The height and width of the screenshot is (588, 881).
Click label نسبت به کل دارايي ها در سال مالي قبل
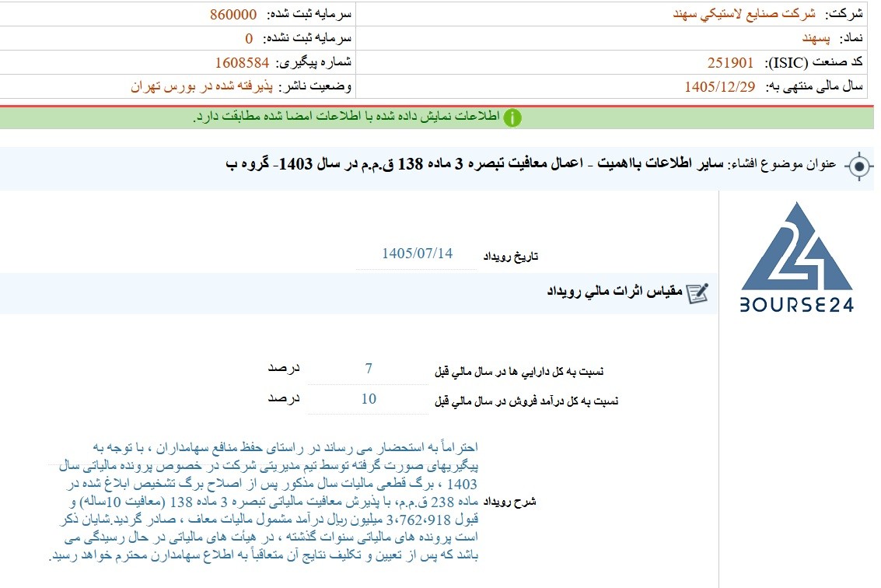(x=519, y=371)
